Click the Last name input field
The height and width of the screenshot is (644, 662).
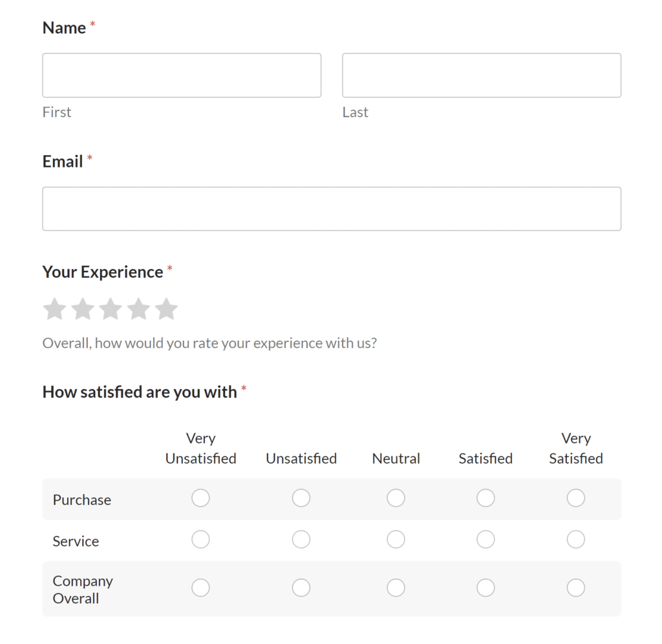pyautogui.click(x=481, y=75)
